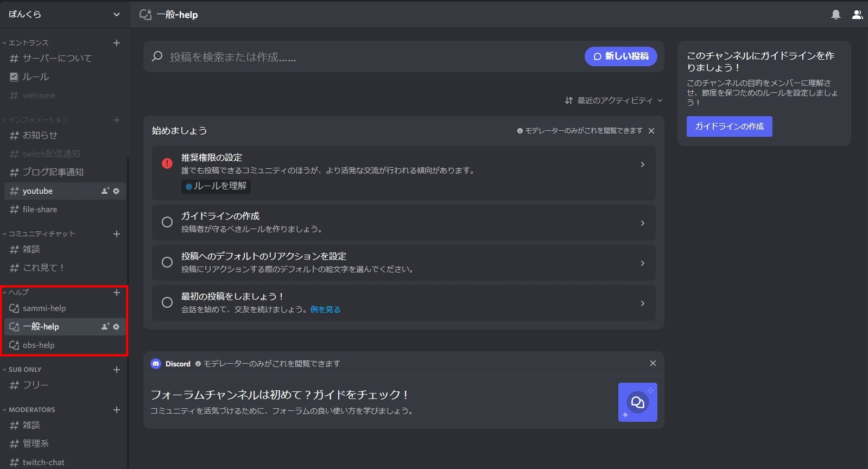
Task: Open the サーバーについて channel
Action: tap(65, 59)
